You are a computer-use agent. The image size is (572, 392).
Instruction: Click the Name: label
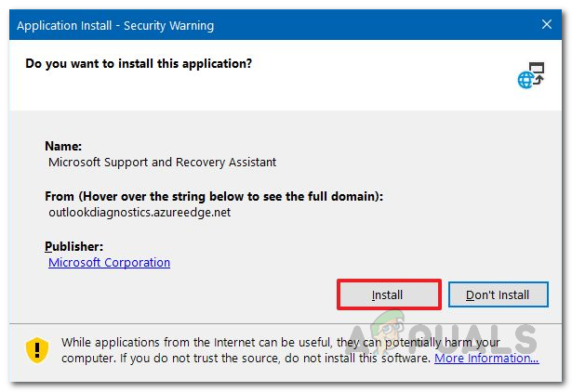tap(63, 146)
